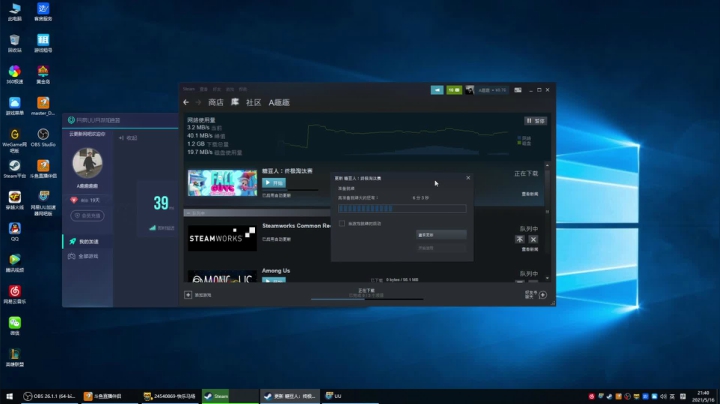Screen dimensions: 720x404
Task: Open the Windows Start menu
Action: click(9, 396)
